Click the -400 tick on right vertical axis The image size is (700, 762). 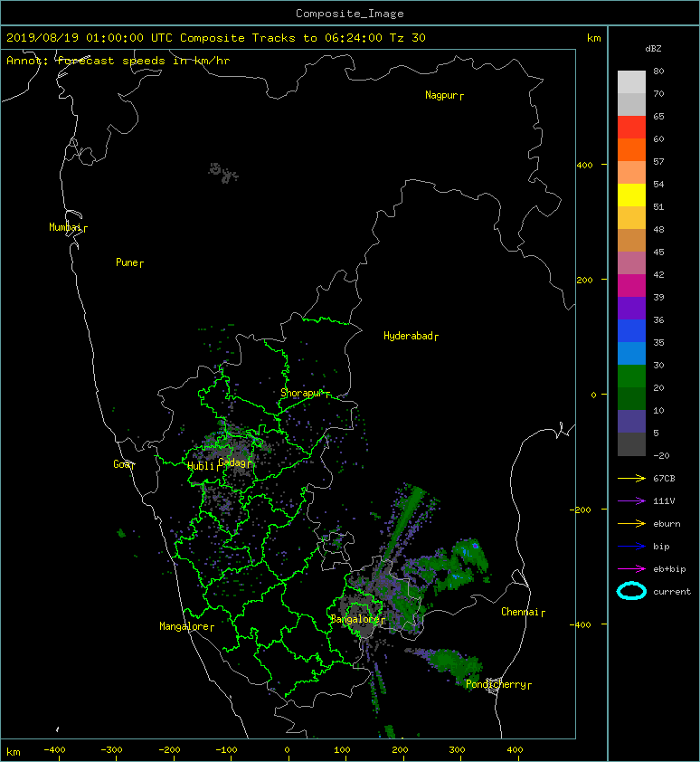[580, 624]
